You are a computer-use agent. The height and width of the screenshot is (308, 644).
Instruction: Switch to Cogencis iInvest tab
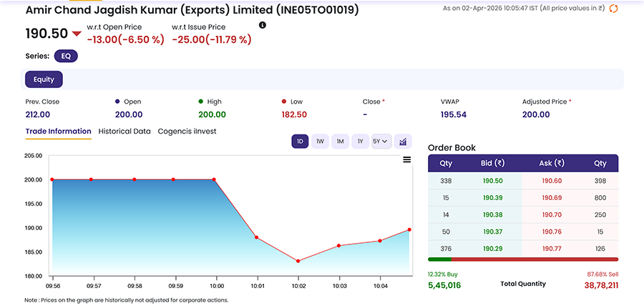[x=187, y=131]
